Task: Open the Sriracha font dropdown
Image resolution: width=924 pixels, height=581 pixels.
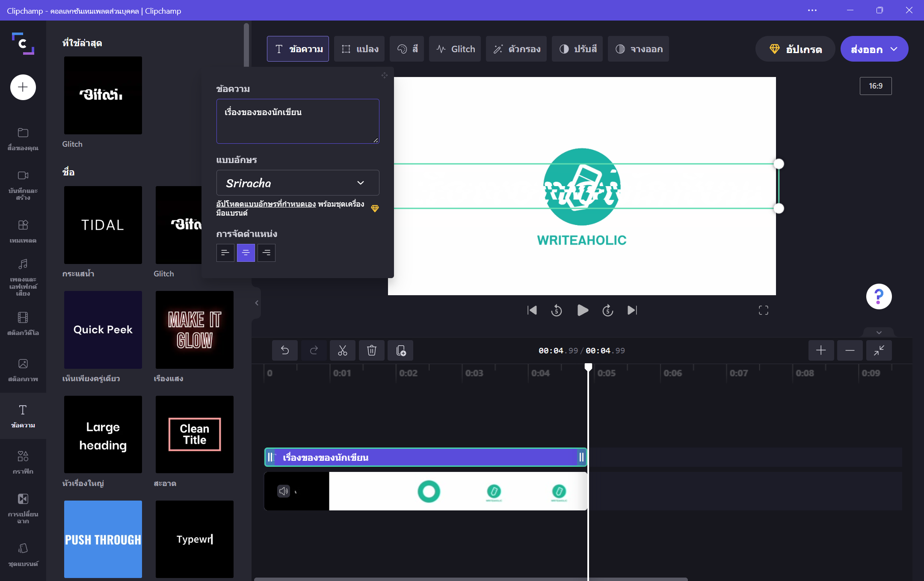Action: pyautogui.click(x=298, y=183)
